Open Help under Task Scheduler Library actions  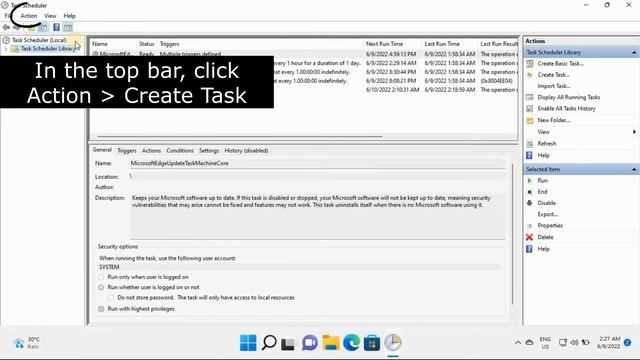(543, 156)
